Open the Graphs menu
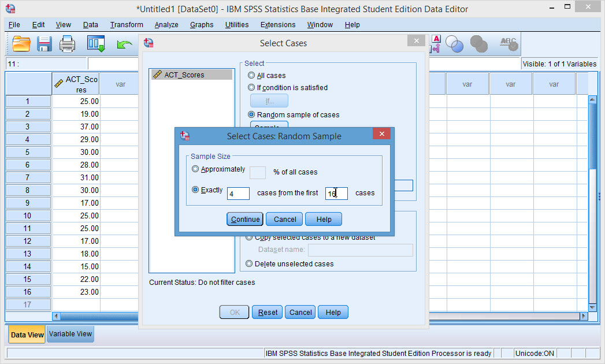This screenshot has height=364, width=605. [x=202, y=25]
